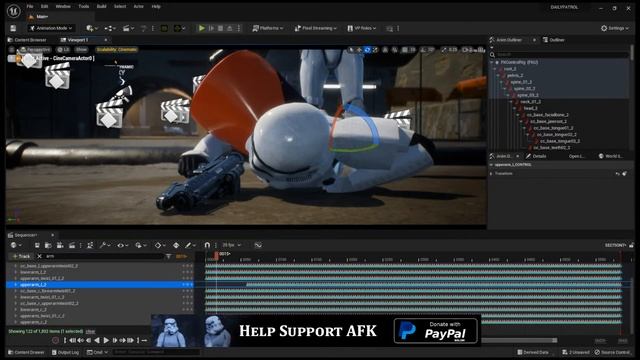Click the Sequencer create camera icon
Image resolution: width=640 pixels, height=360 pixels.
[x=60, y=245]
